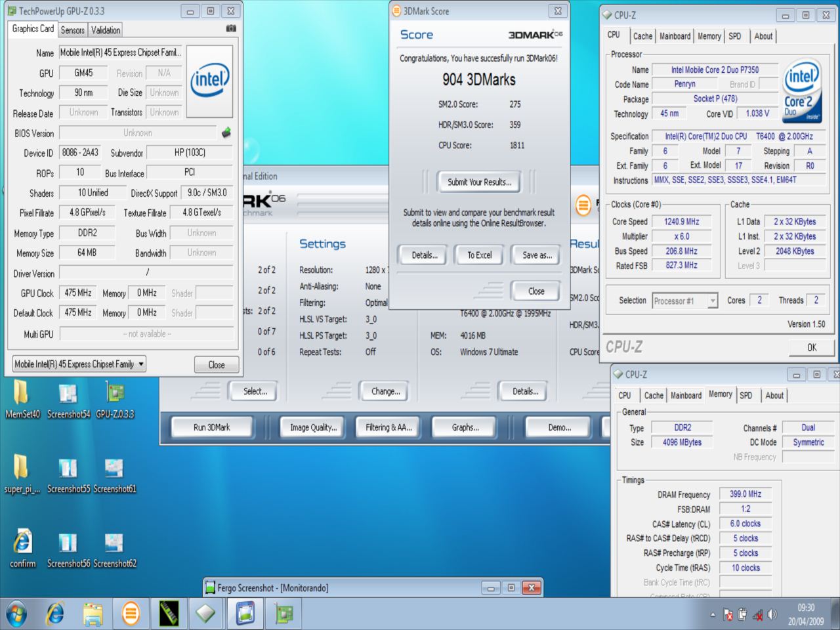Screen dimensions: 840x630
Task: Click the Save as button in score dialog
Action: pos(537,255)
